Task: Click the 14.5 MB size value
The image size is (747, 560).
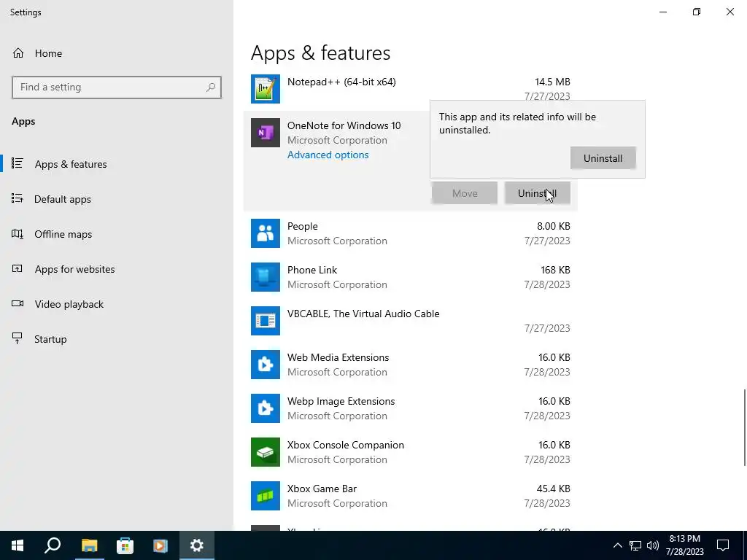Action: pos(552,82)
